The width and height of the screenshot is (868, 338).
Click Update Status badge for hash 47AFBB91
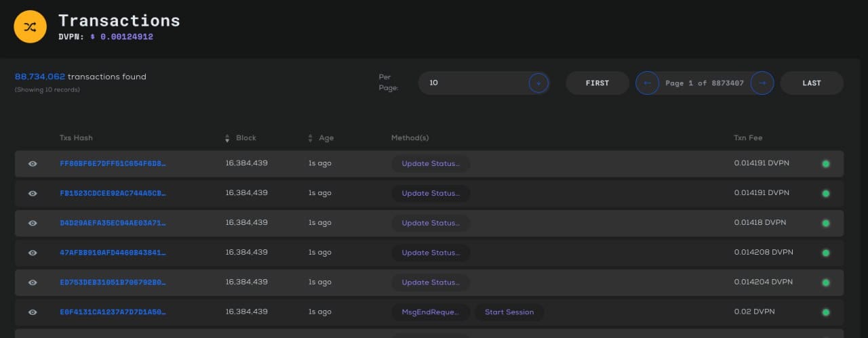pyautogui.click(x=431, y=253)
